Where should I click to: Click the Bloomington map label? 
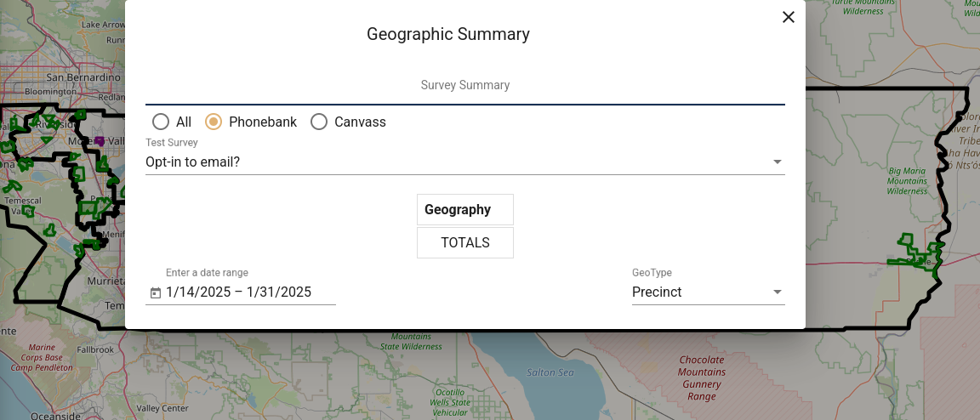pos(49,91)
